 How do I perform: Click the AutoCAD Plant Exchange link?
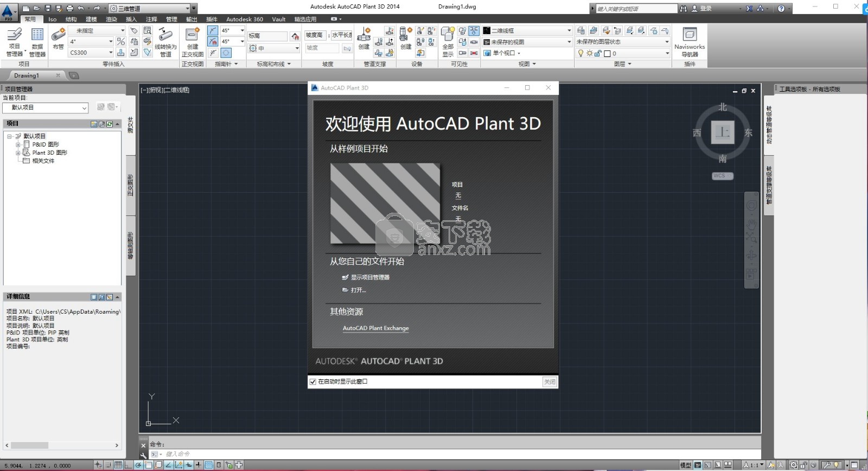coord(375,328)
